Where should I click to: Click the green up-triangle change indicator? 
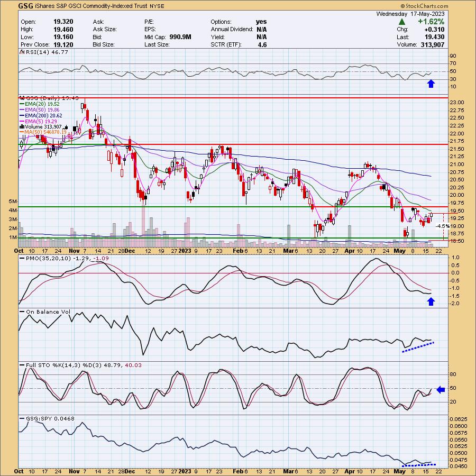[x=401, y=22]
